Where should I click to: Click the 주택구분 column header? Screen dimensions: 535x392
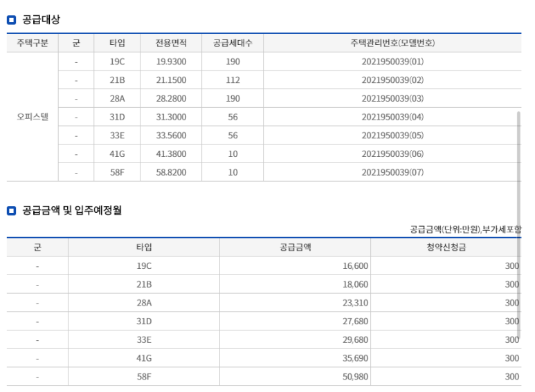point(33,43)
